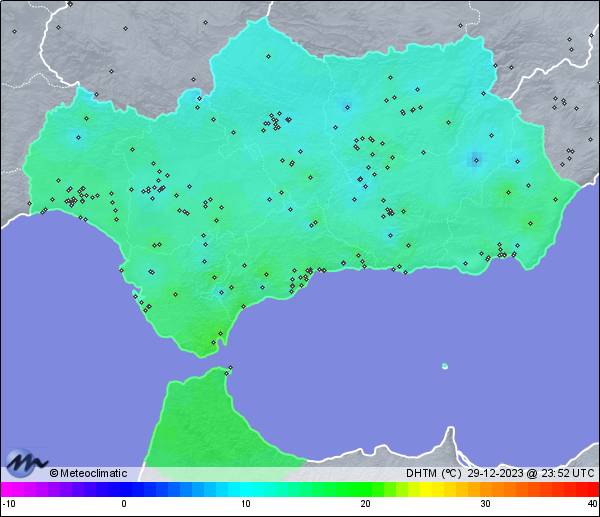Click the 23:52 UTC time label
Screen dimensions: 600x517
567,473
